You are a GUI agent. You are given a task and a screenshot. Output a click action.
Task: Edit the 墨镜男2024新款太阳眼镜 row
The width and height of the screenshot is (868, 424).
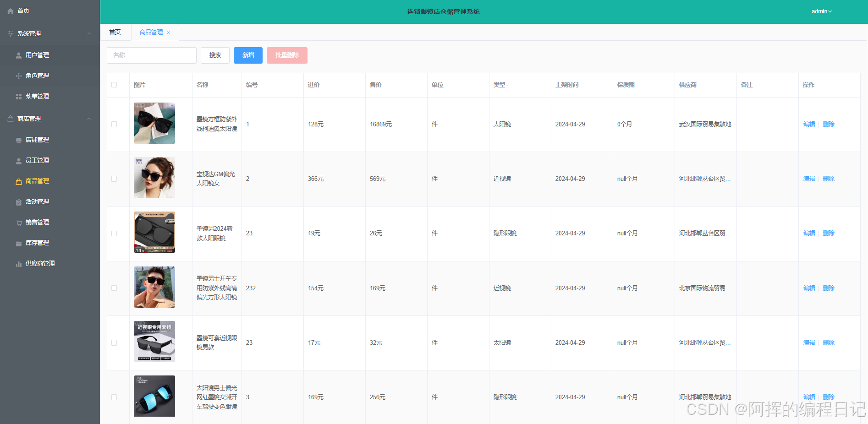[809, 233]
